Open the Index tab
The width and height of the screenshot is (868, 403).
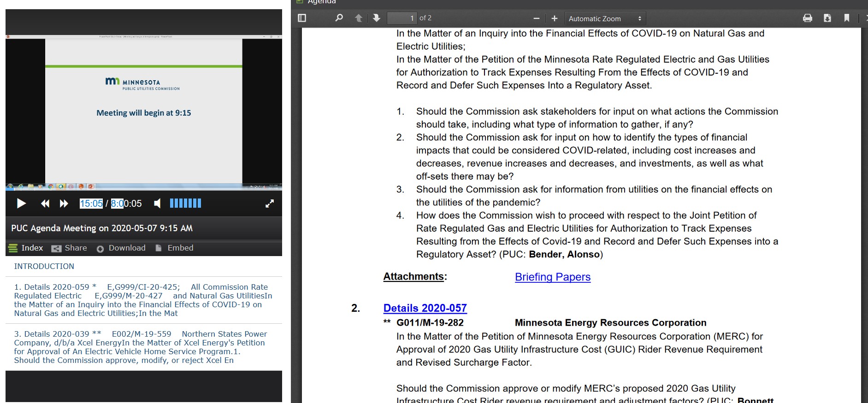26,248
